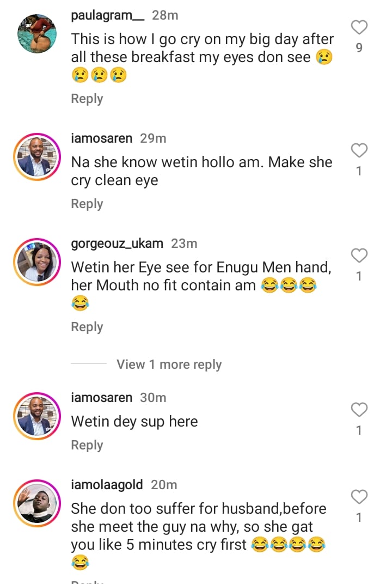View the 9 likes on paulagram__'s comment
This screenshot has width=392, height=584.
pyautogui.click(x=359, y=48)
